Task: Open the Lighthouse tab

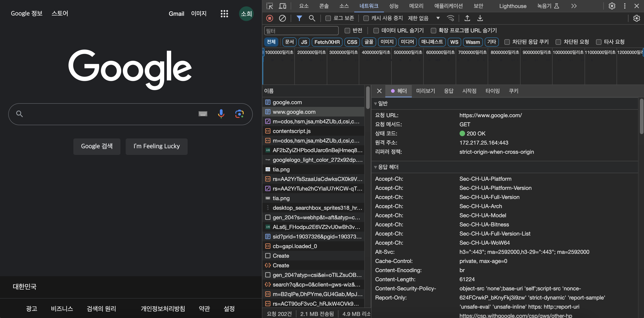Action: pyautogui.click(x=513, y=6)
